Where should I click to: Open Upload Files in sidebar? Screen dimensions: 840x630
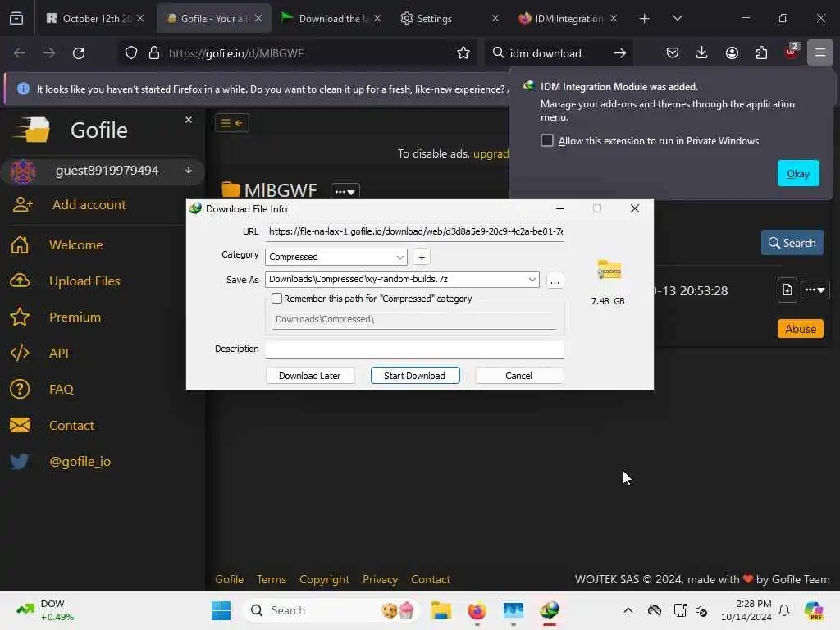click(84, 281)
